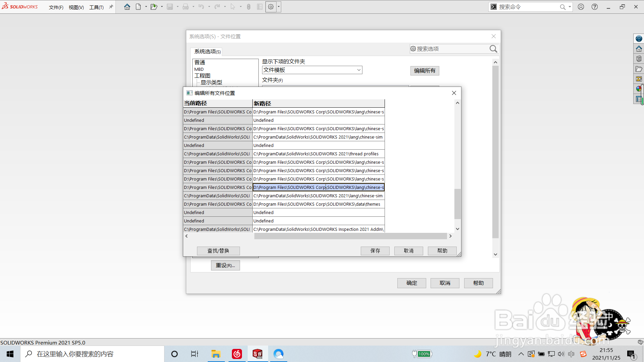644x362 pixels.
Task: Click scroll down arrow of the path list
Action: (x=457, y=229)
